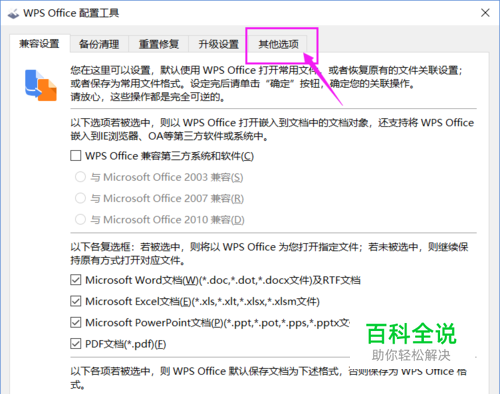Select the 兼容设置 tab
The width and height of the screenshot is (500, 394).
click(x=39, y=43)
